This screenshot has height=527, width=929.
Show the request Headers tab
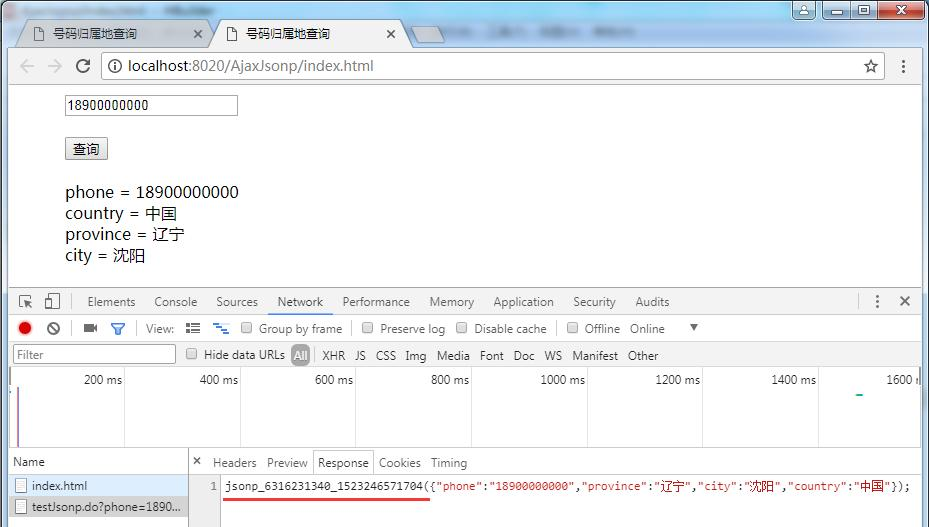[235, 462]
